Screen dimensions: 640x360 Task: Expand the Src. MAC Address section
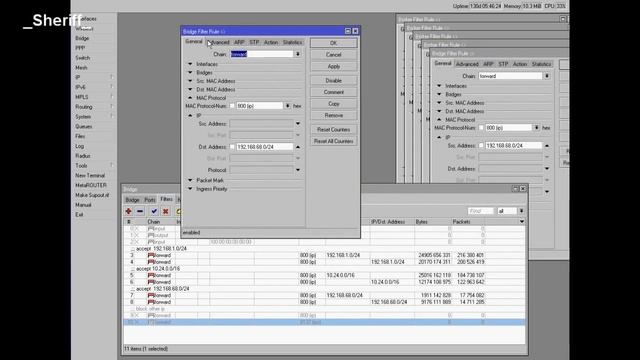coord(190,81)
